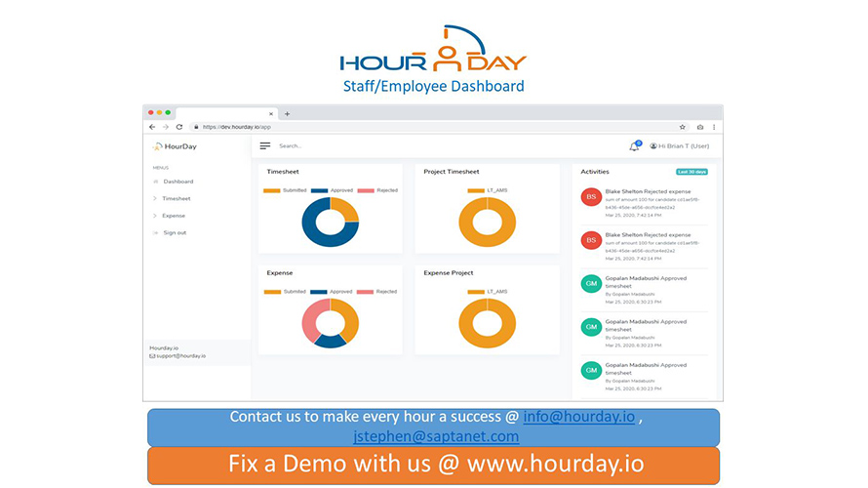The width and height of the screenshot is (868, 488).
Task: Toggle Submitted legend in Timesheet chart
Action: tap(285, 190)
